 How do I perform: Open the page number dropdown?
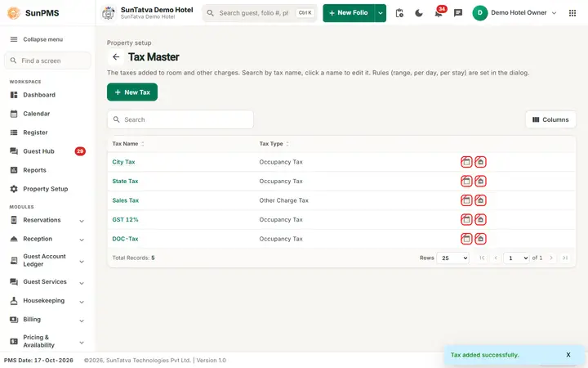[516, 258]
